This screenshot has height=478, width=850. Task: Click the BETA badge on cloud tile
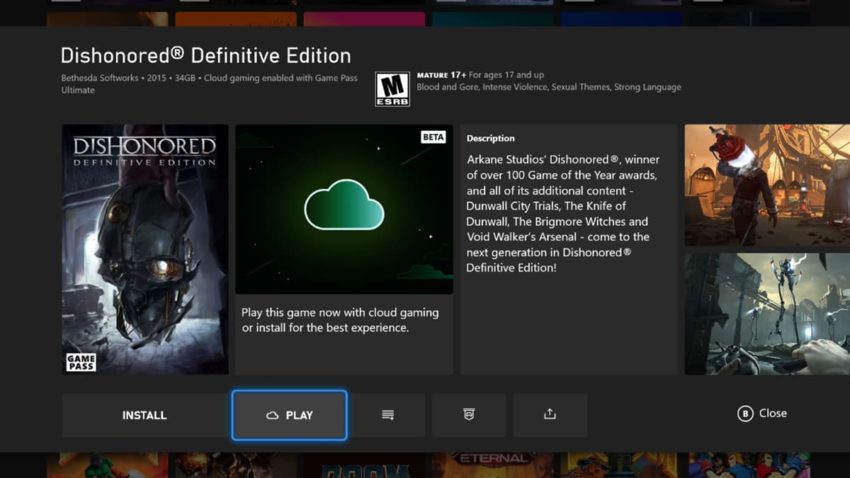coord(433,137)
